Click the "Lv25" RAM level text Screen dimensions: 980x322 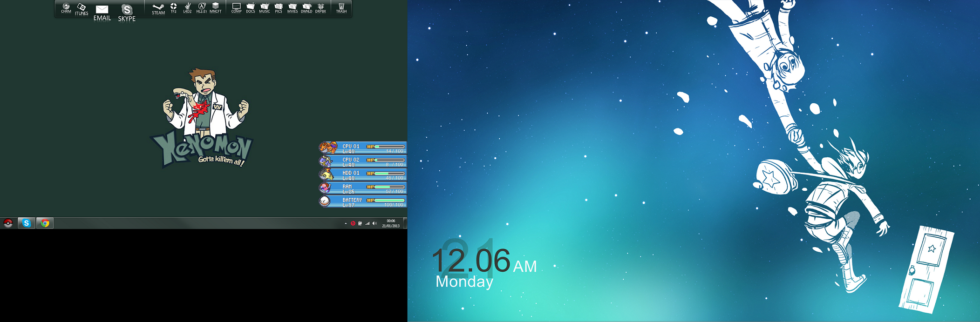pyautogui.click(x=348, y=192)
